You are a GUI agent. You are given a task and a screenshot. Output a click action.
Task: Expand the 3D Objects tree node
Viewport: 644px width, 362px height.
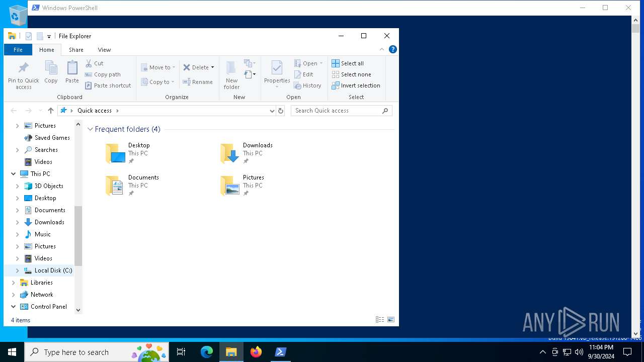18,186
